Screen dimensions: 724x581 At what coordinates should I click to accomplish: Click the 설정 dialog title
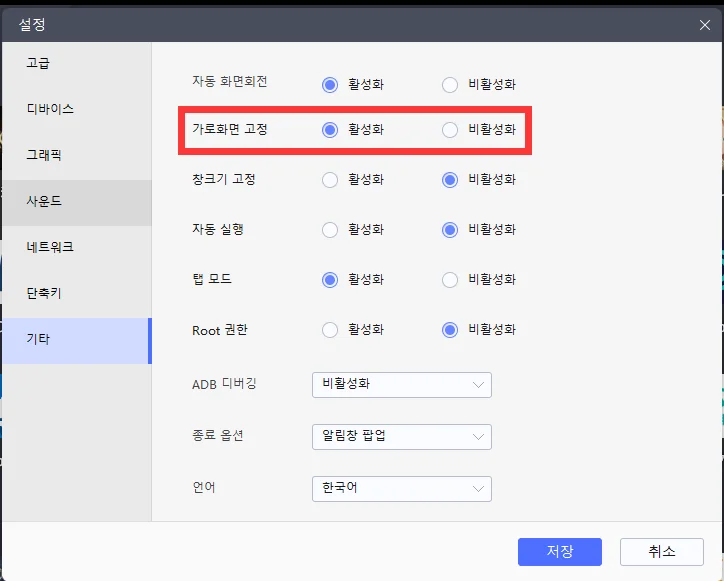click(x=32, y=24)
